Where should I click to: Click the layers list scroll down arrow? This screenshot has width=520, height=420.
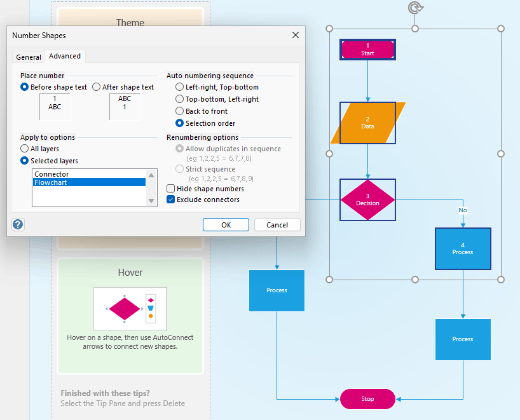tap(151, 201)
